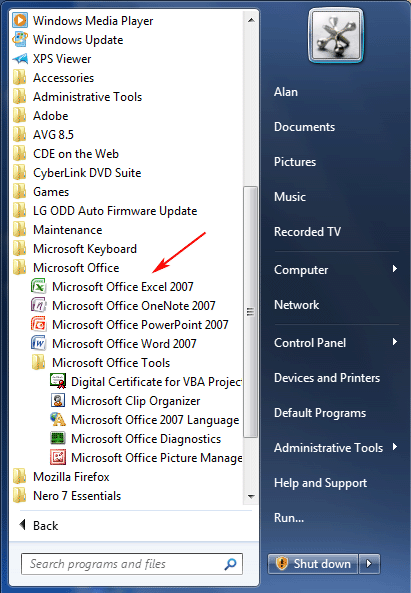Open Devices and Printers
The width and height of the screenshot is (411, 593).
tap(327, 378)
